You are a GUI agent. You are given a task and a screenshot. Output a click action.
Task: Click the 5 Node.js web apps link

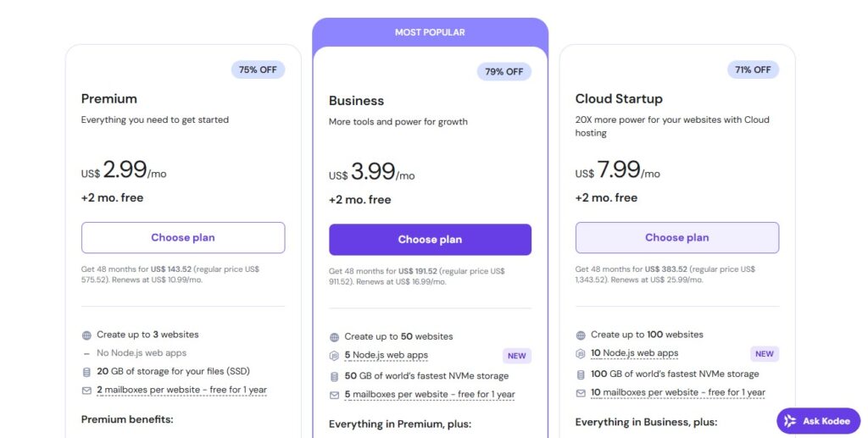click(x=386, y=356)
